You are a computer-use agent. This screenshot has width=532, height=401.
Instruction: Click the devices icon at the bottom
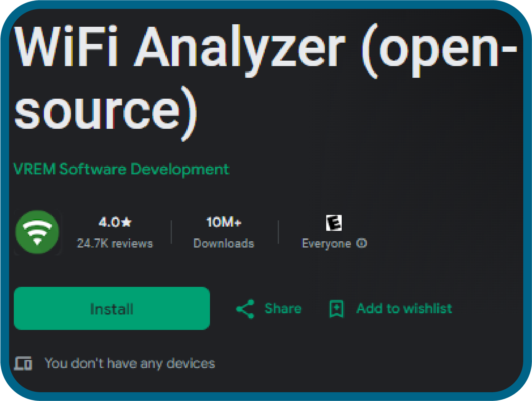point(23,363)
